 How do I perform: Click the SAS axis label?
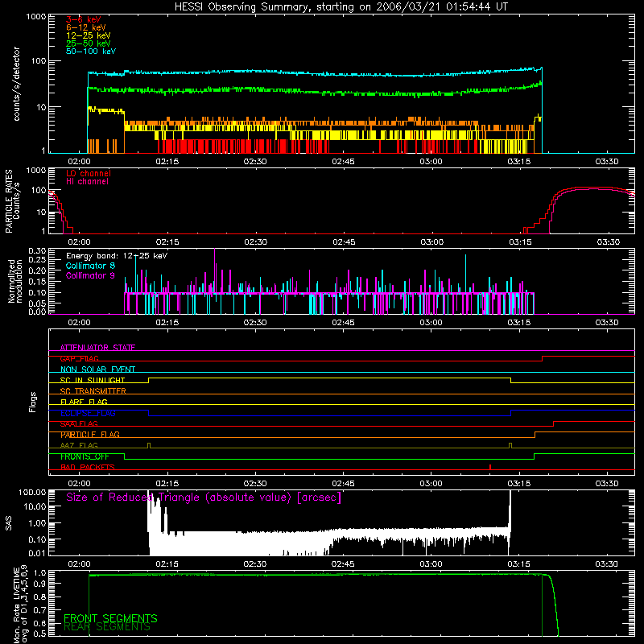point(9,523)
